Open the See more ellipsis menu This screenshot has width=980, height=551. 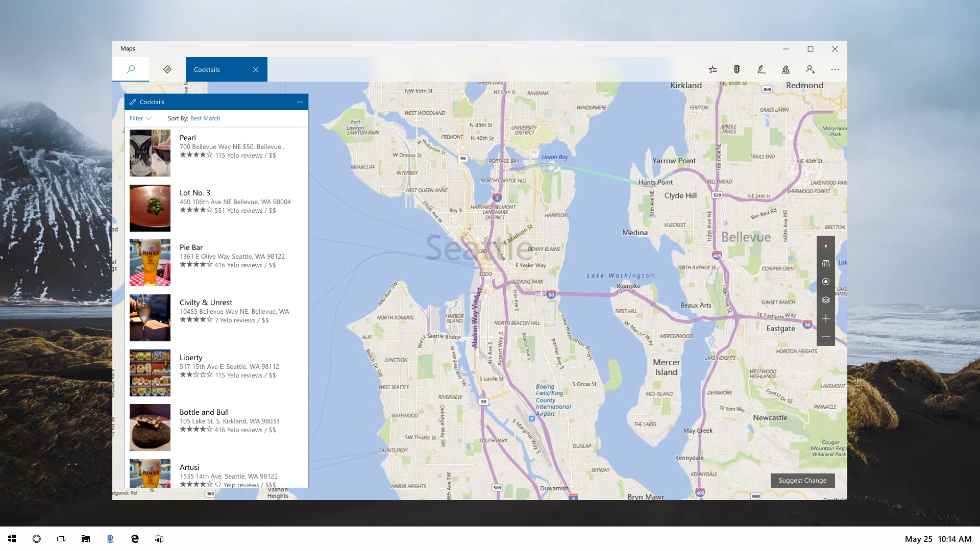coord(835,69)
